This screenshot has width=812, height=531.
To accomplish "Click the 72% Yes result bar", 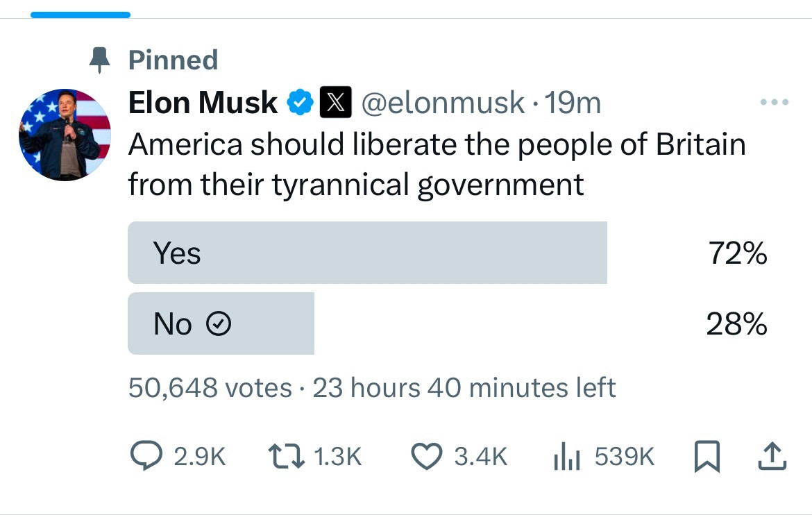I will [367, 252].
